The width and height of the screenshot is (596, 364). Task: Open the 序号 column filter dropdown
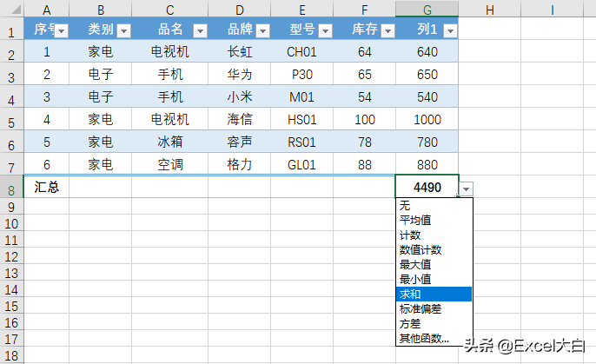pyautogui.click(x=61, y=30)
